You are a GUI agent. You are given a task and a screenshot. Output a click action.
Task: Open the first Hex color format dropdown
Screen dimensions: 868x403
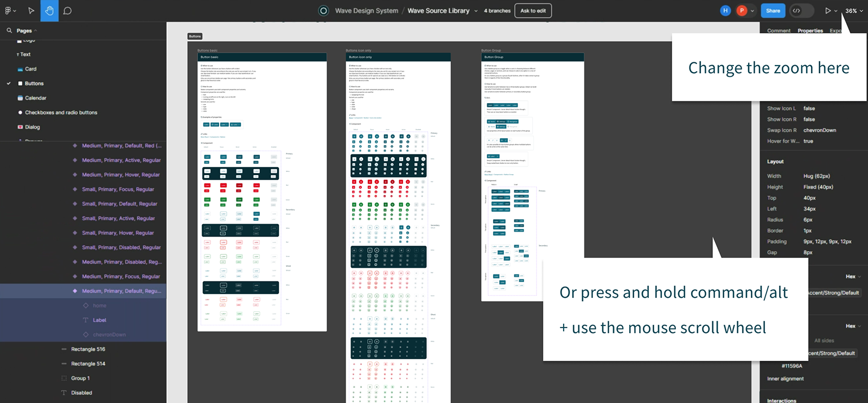click(x=853, y=277)
